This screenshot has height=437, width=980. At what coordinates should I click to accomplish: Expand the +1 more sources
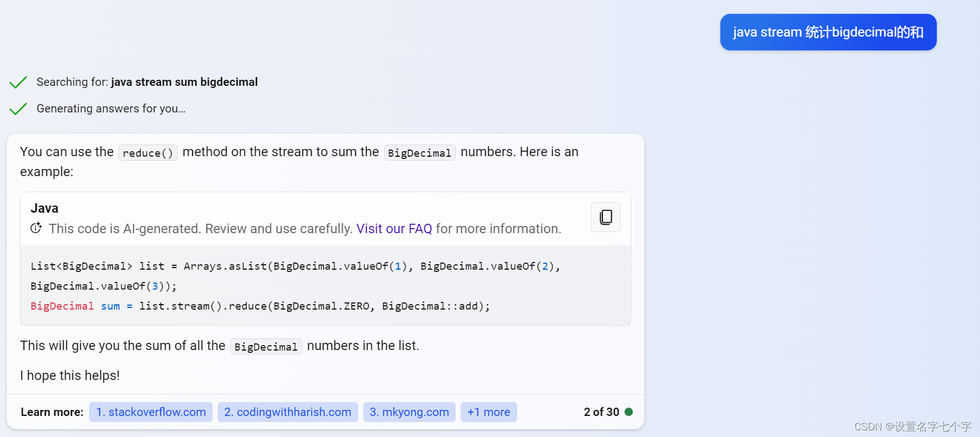click(489, 412)
